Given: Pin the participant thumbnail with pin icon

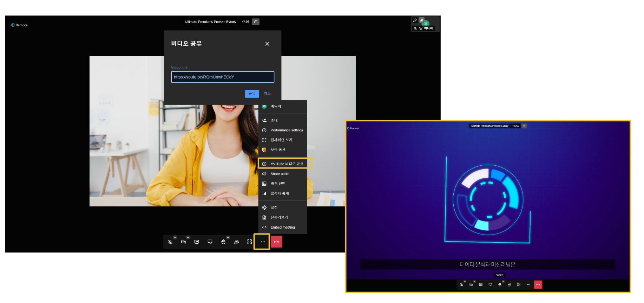Looking at the screenshot, I should click(x=415, y=20).
